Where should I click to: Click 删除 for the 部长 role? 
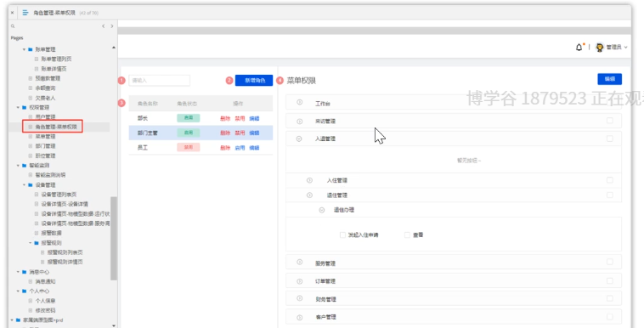[x=225, y=118]
